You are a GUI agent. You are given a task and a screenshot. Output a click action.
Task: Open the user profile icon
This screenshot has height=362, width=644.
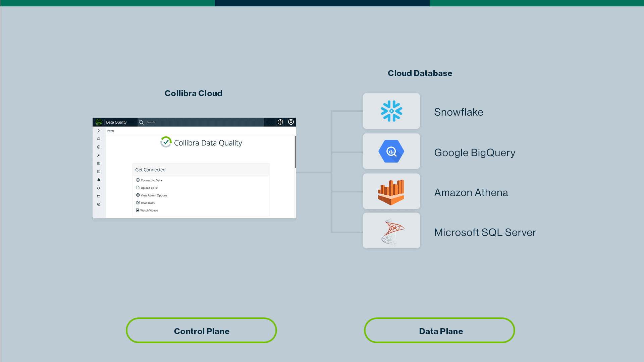click(x=291, y=122)
